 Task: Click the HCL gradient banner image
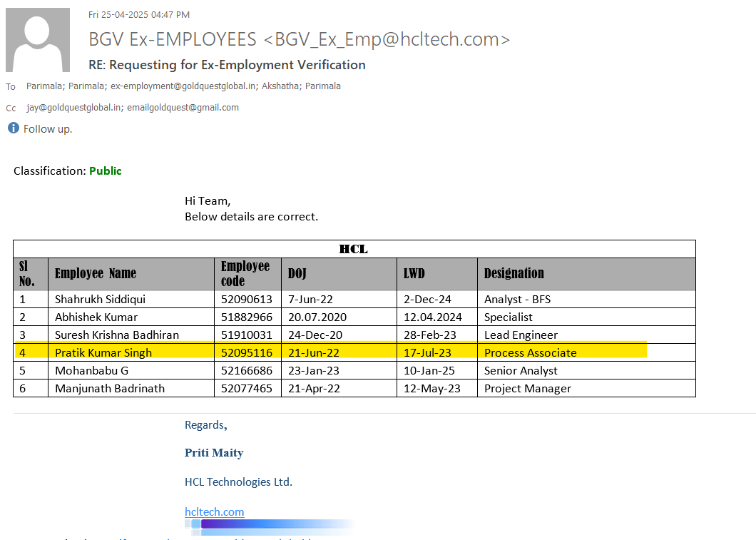[270, 526]
